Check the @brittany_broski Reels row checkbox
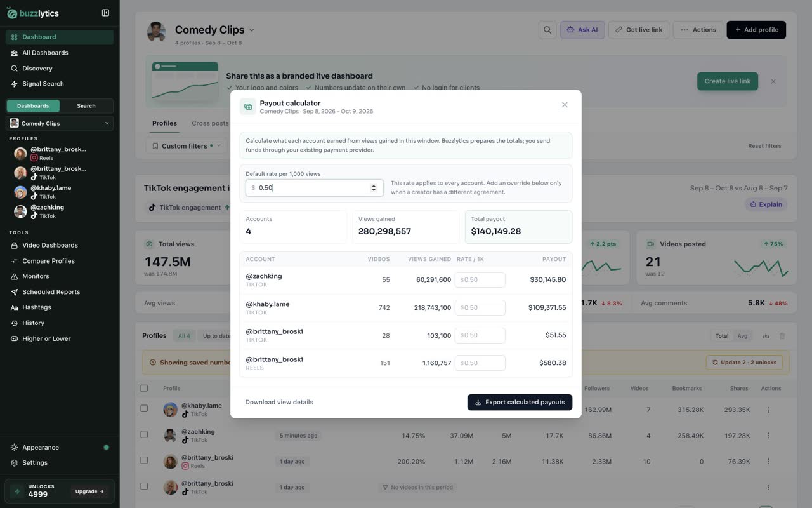 (x=144, y=460)
